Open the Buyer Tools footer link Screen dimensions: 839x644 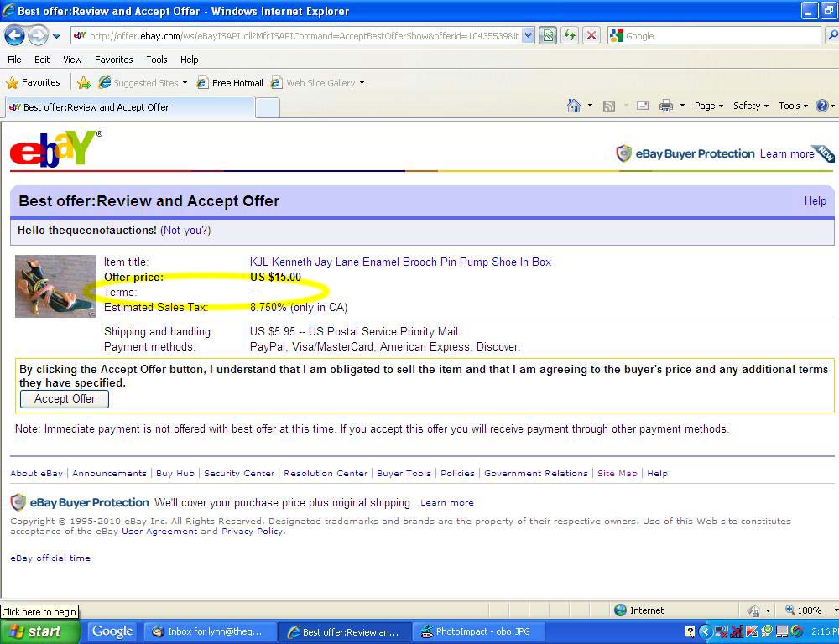[x=404, y=474]
